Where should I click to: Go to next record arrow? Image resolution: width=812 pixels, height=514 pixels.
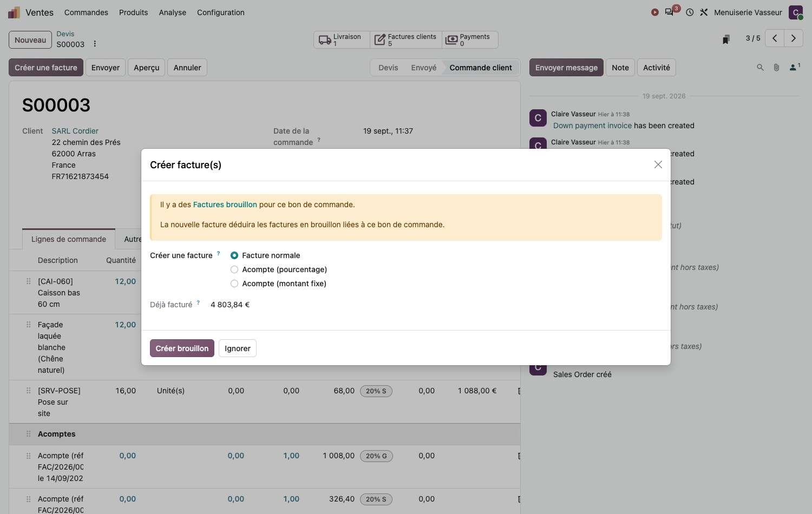pyautogui.click(x=794, y=38)
